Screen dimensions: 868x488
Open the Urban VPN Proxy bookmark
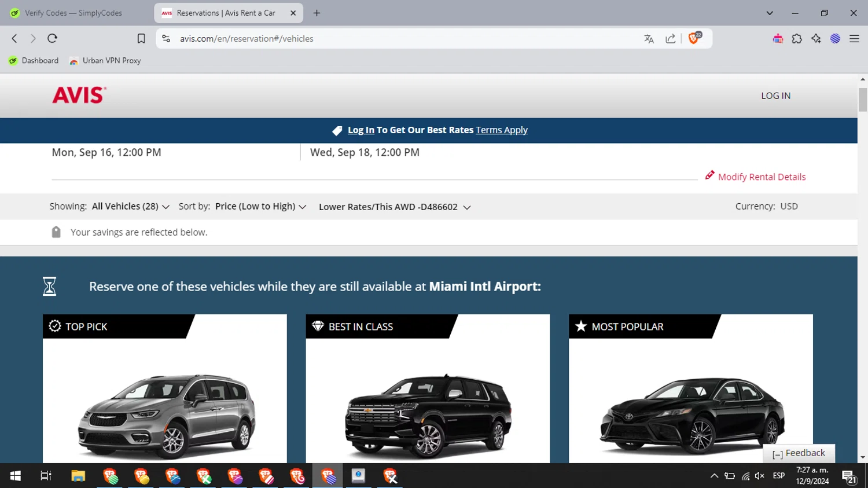(x=105, y=61)
